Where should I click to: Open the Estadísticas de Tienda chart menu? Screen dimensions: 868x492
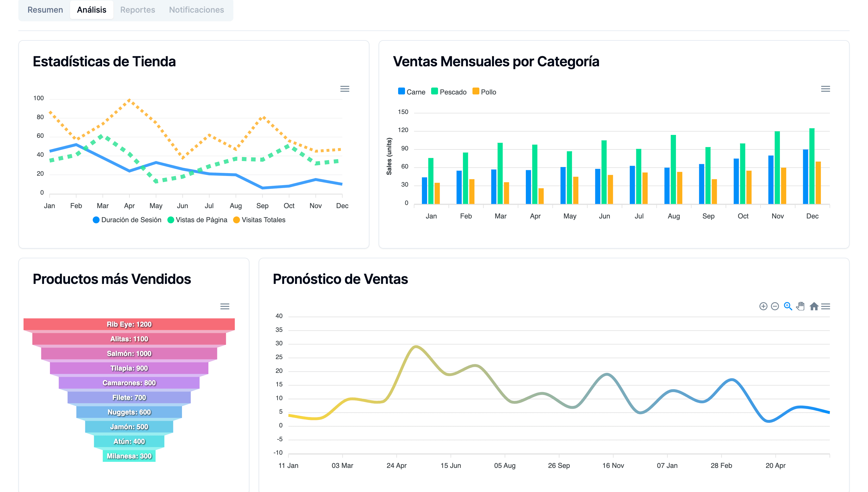pos(345,89)
